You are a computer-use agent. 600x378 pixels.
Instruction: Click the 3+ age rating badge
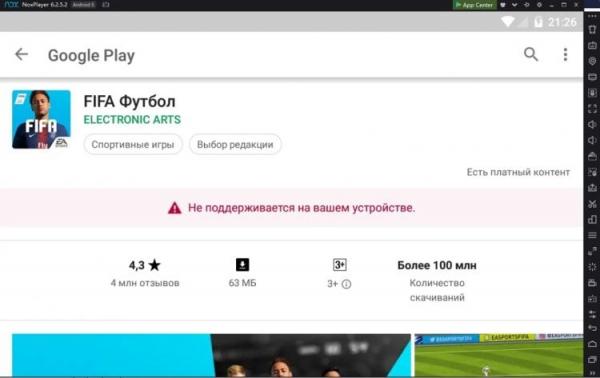coord(339,265)
